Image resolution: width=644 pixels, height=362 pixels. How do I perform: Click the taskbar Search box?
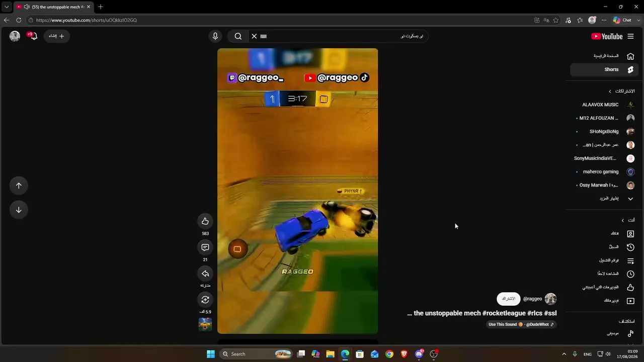click(257, 354)
